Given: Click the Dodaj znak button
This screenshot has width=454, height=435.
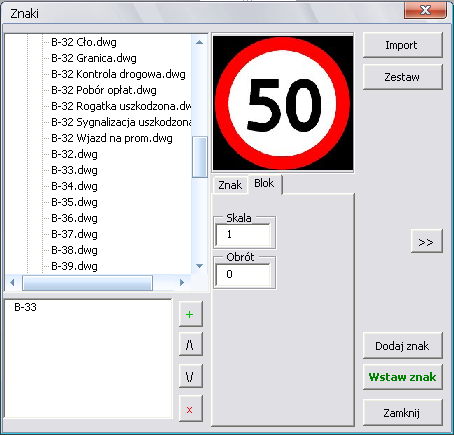Looking at the screenshot, I should click(402, 346).
